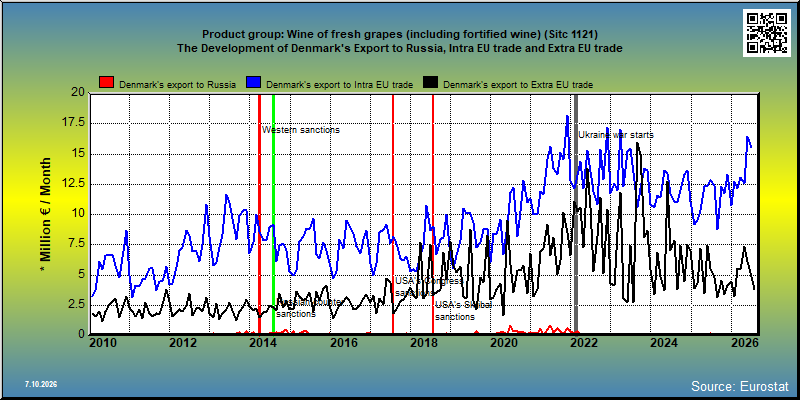Click the 2.5 y-axis label
The width and height of the screenshot is (800, 400).
pos(76,304)
